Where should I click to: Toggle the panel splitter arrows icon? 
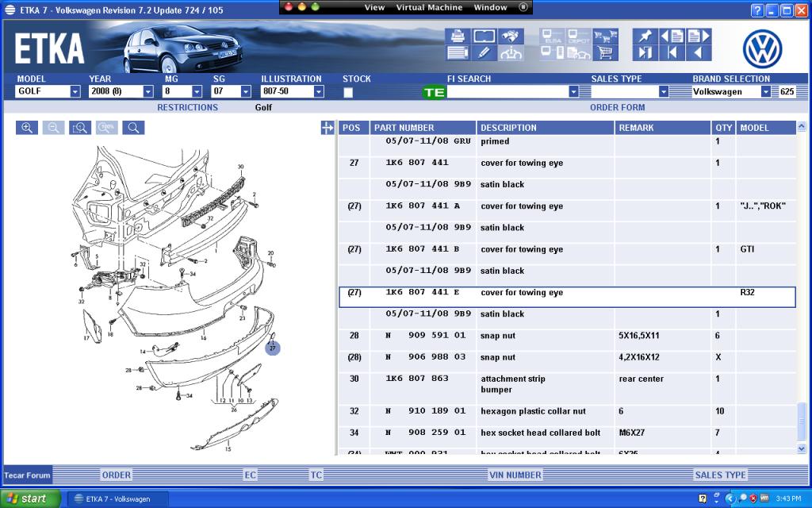(x=327, y=128)
